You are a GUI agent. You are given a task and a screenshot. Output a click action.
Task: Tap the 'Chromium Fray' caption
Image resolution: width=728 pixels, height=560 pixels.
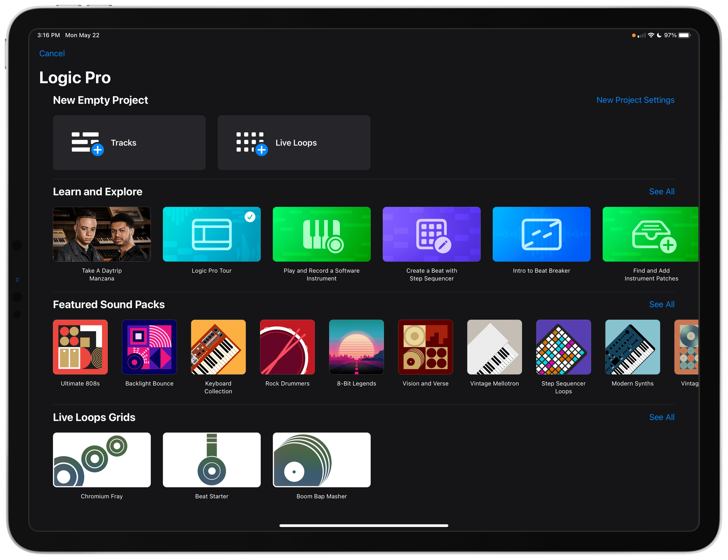(x=102, y=496)
